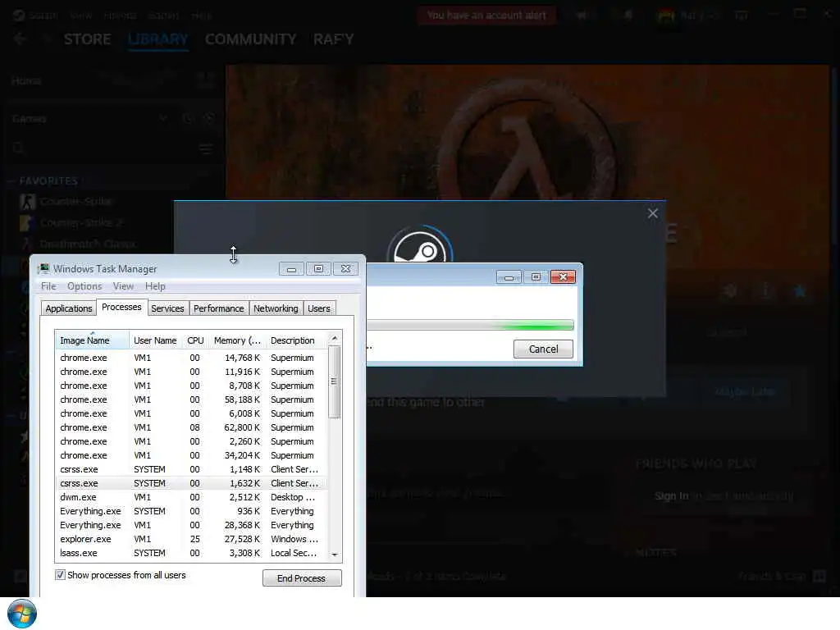Viewport: 840px width, 630px height.
Task: Click the process list scroll up arrow
Action: click(335, 338)
